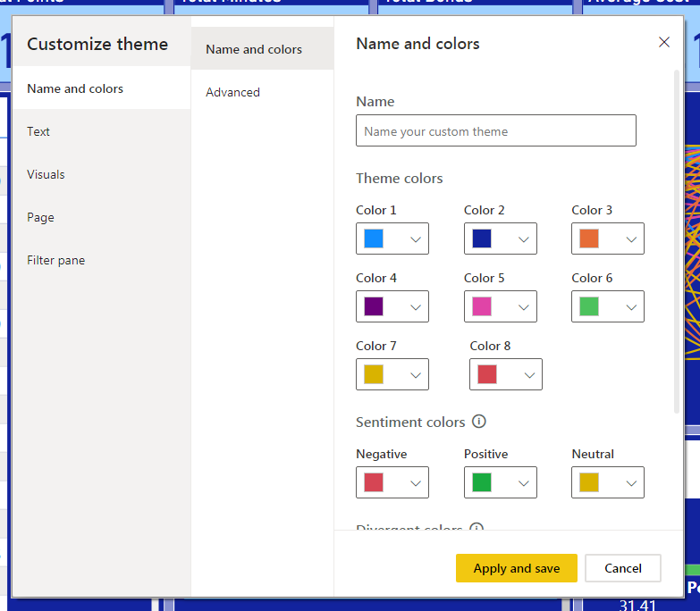Click the Color 5 pink swatch
The image size is (700, 611).
pyautogui.click(x=482, y=306)
